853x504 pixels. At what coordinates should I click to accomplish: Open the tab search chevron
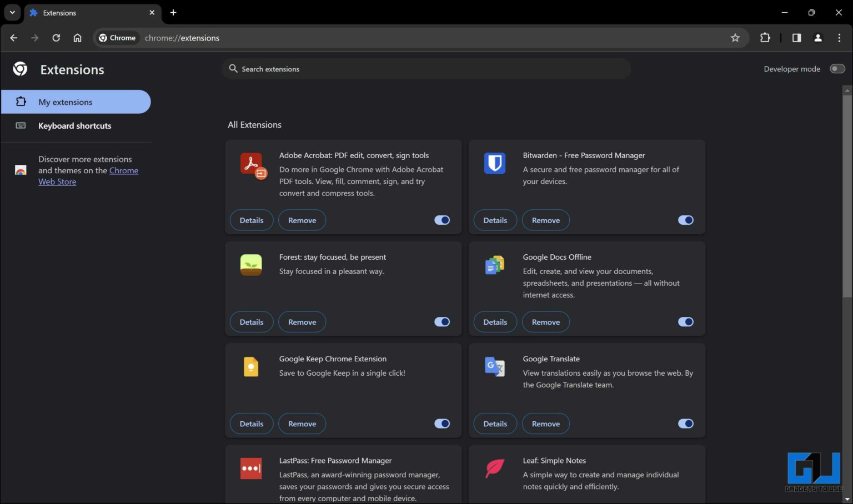click(12, 12)
